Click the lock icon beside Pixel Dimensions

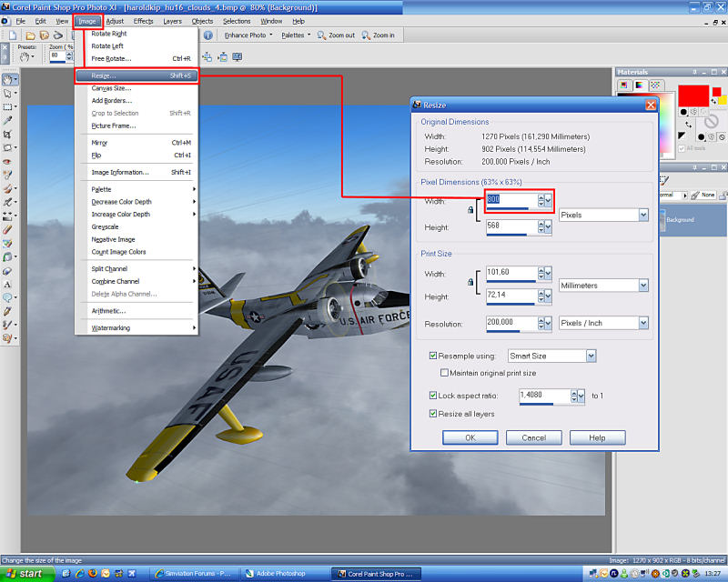click(470, 210)
